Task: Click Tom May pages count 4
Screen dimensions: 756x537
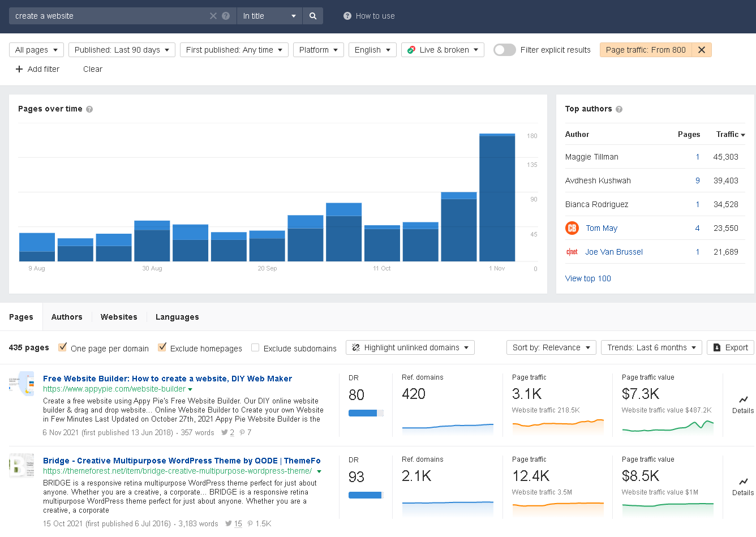Action: click(697, 228)
